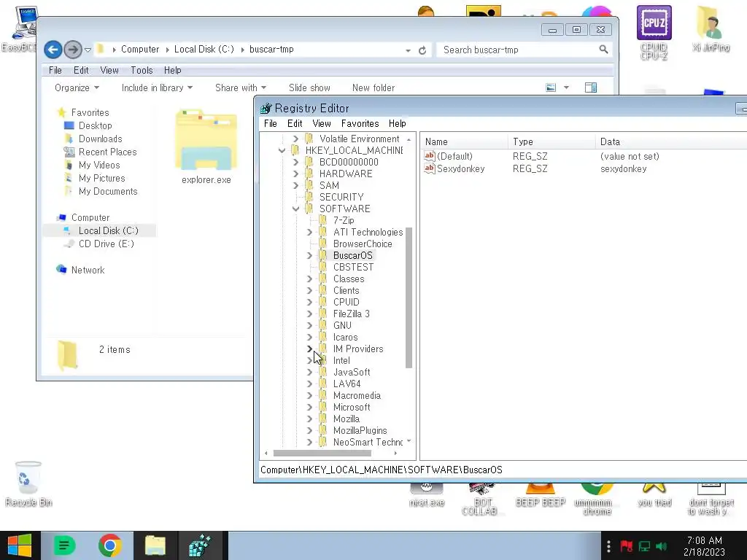Click the search magnifier icon in Explorer
Image resolution: width=747 pixels, height=560 pixels.
(603, 50)
